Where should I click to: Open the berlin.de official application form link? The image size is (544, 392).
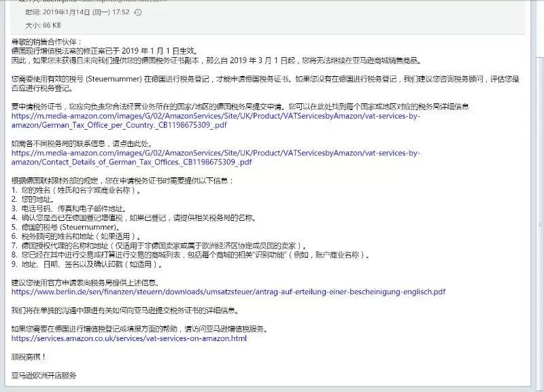click(228, 292)
